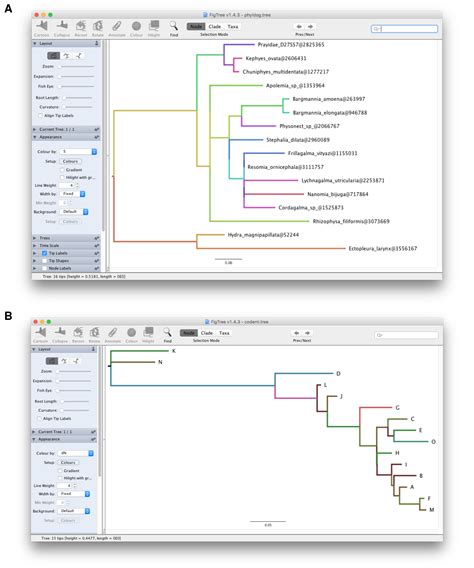Image resolution: width=474 pixels, height=568 pixels.
Task: Toggle Hilight with gradient checkbox in phyldog.tree window
Action: [x=62, y=177]
